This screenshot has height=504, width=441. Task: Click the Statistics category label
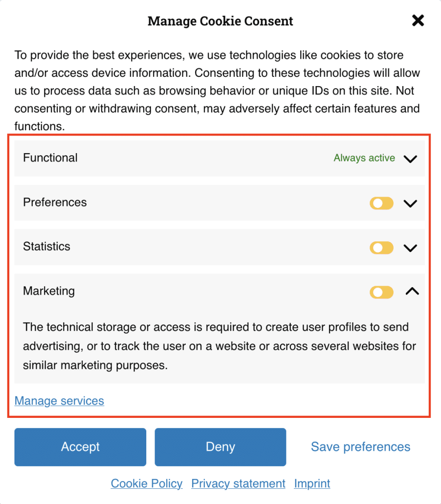[x=46, y=246]
